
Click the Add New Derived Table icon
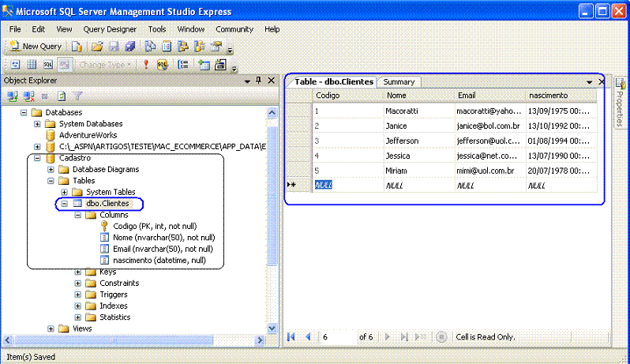tap(220, 65)
